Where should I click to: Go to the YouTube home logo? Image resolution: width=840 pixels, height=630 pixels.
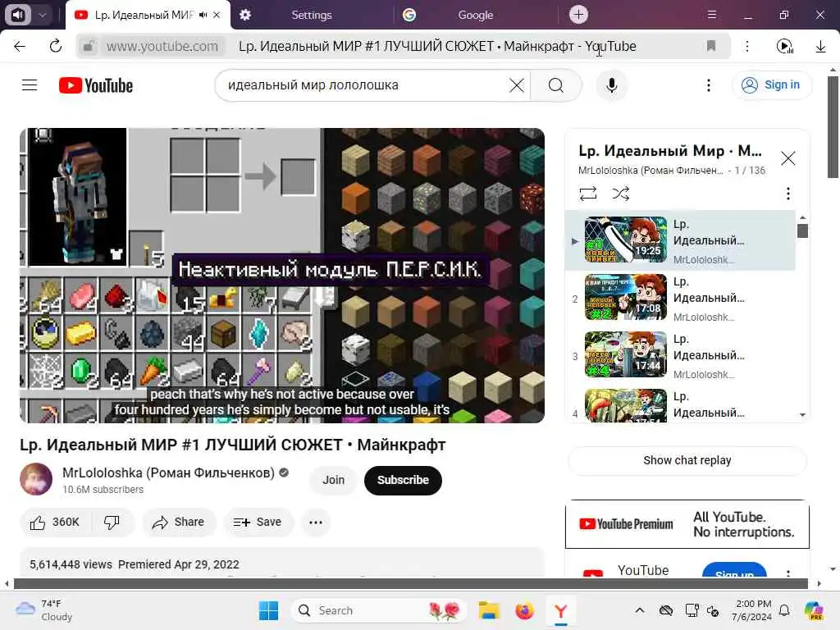coord(96,85)
